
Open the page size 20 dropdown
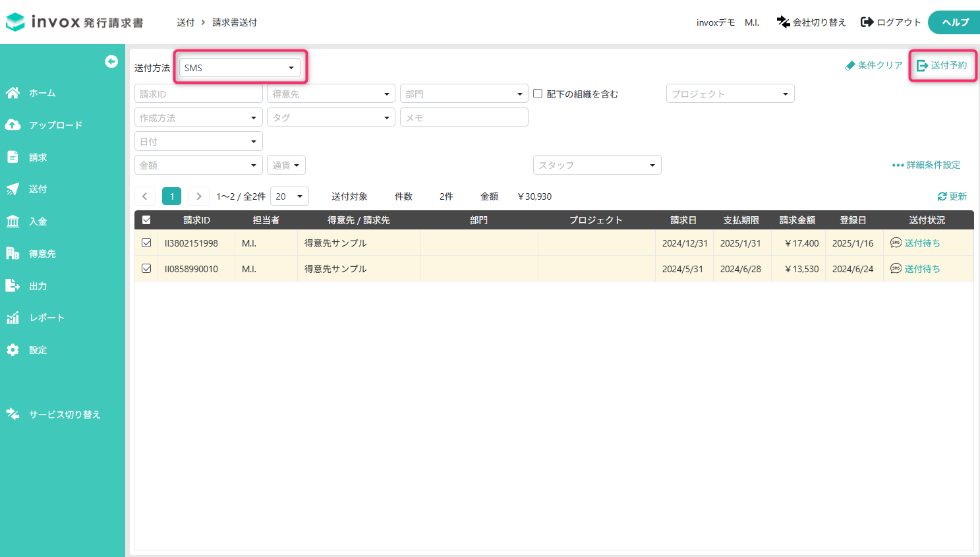[289, 196]
